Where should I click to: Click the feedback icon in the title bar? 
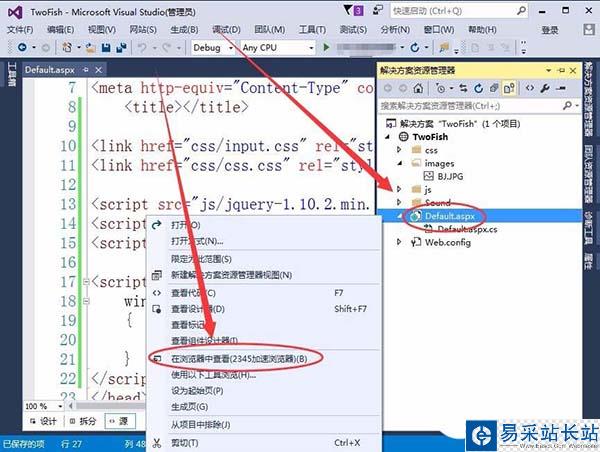[x=378, y=10]
